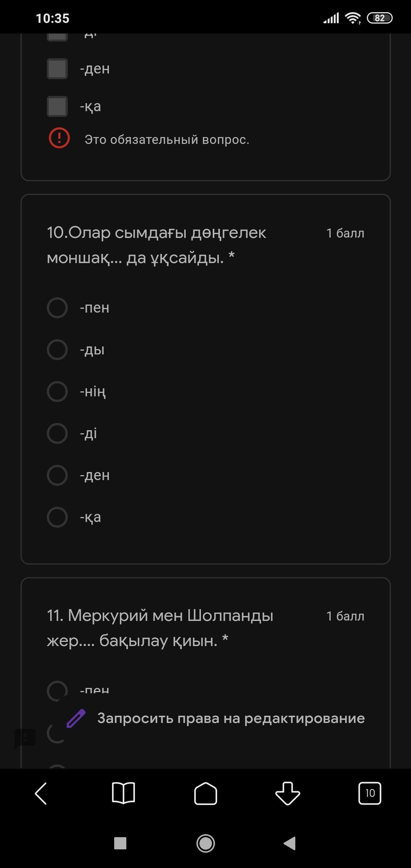Screen dimensions: 411x868
Task: Tap Запросить права на редактирование
Action: (x=231, y=718)
